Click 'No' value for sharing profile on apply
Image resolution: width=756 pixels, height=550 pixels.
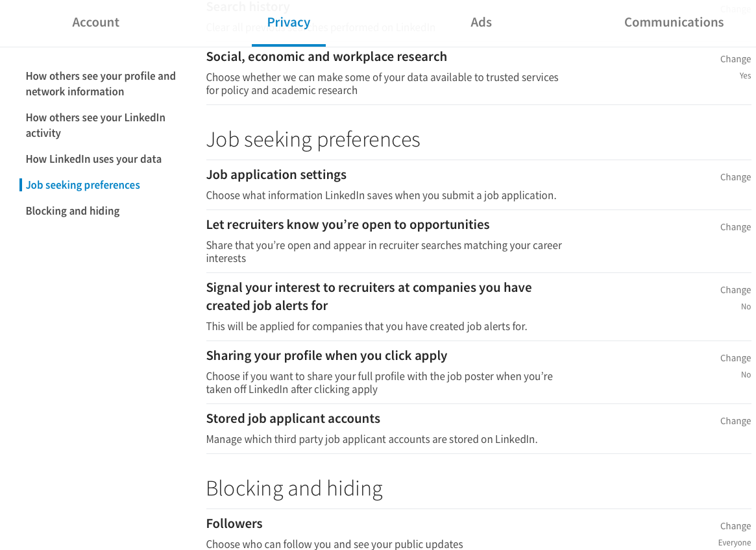[746, 374]
